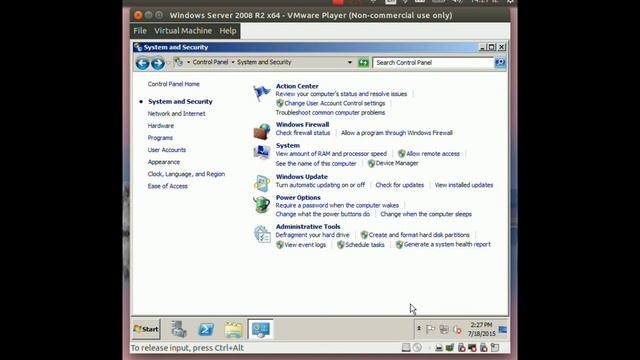Click Turn automatic updating on or off
This screenshot has height=360, width=640.
pos(320,185)
